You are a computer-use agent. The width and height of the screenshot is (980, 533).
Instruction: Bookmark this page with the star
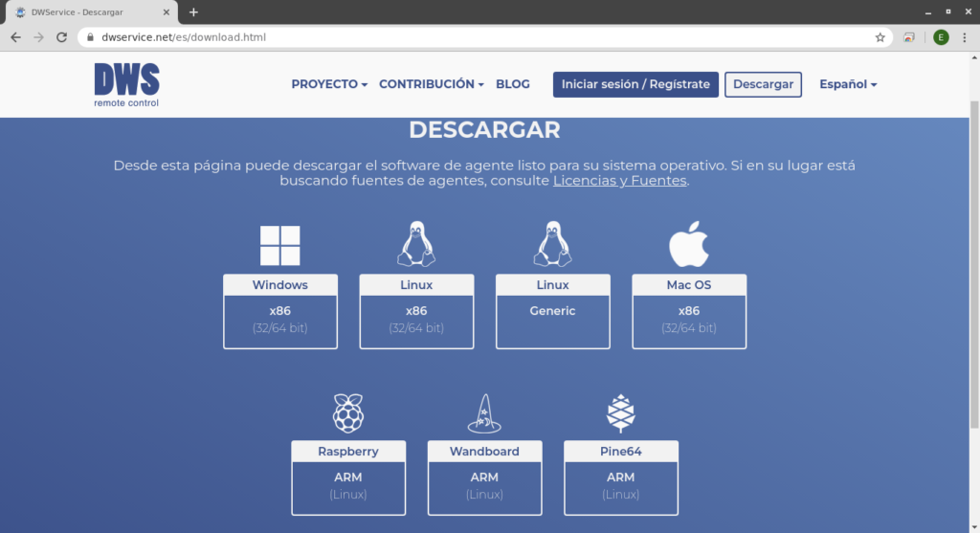coord(880,37)
